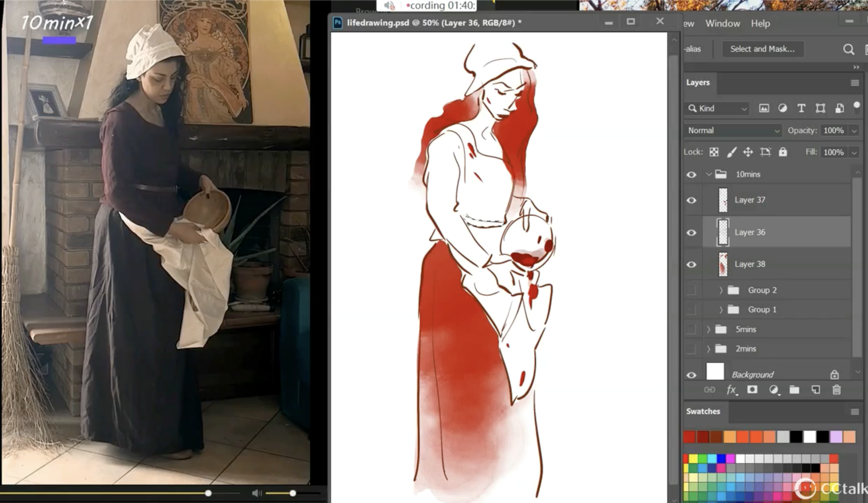Collapse the 10mins group
Viewport: 868px width, 503px height.
(x=709, y=174)
